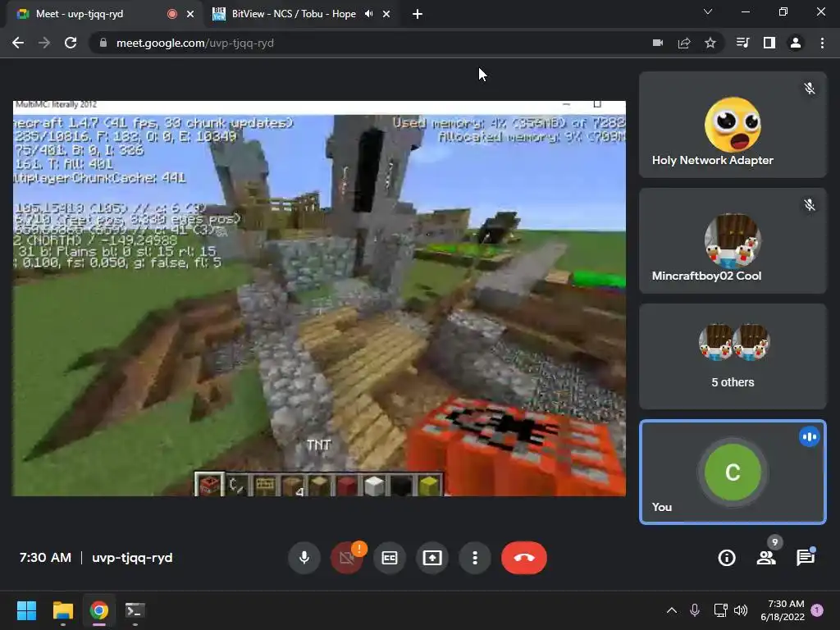Click the meet.google.com address bar
Viewport: 840px width, 630px height.
375,43
